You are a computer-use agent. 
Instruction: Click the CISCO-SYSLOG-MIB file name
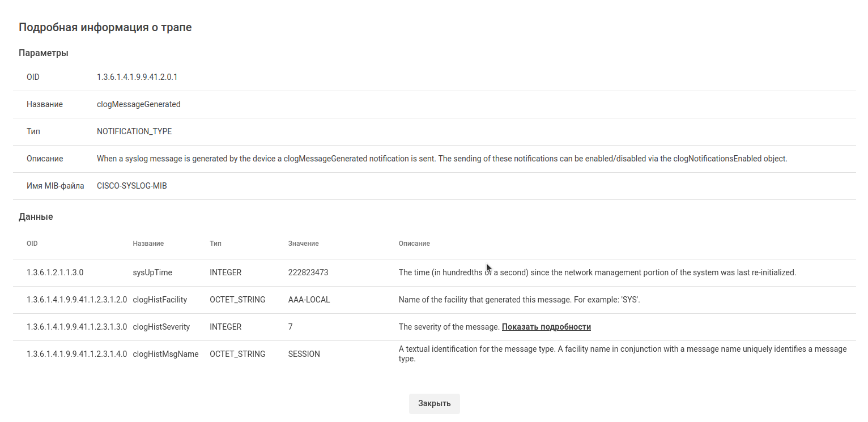pos(132,186)
